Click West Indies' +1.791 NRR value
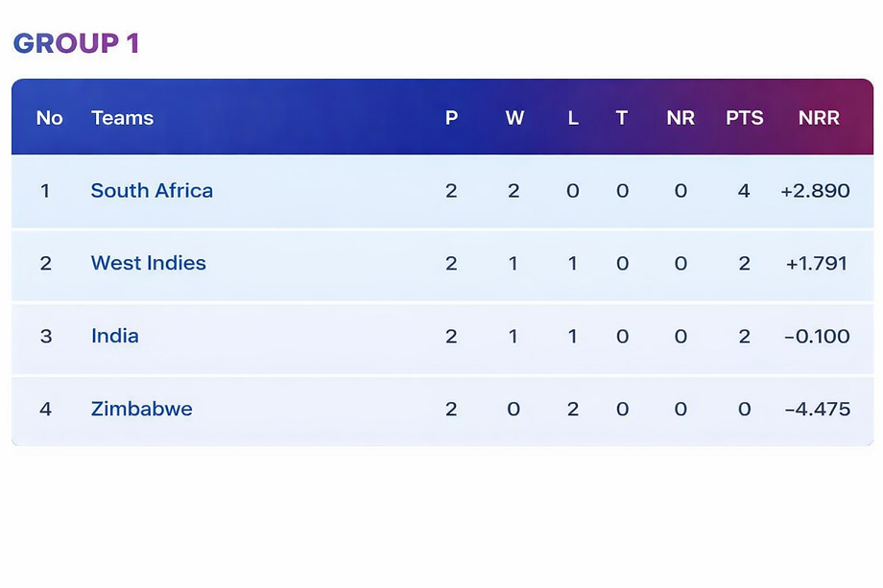 816,263
